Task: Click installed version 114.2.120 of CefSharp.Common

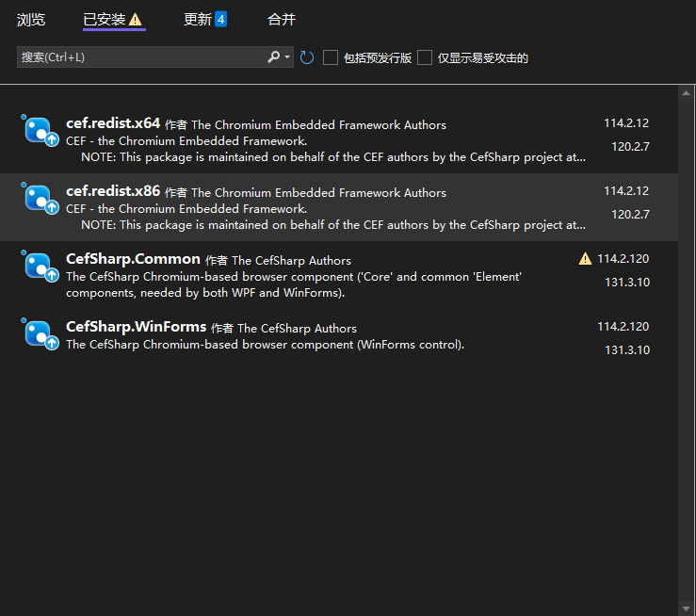Action: point(623,259)
